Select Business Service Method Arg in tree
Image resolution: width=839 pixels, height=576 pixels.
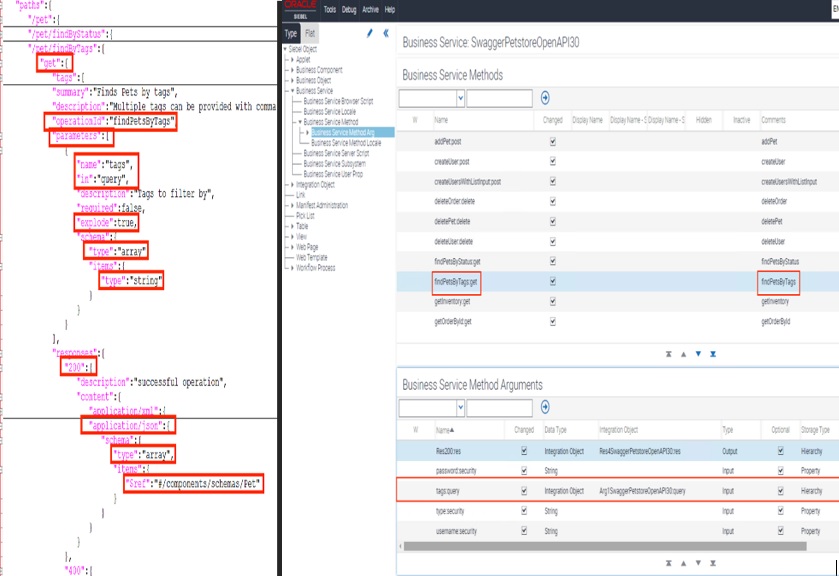click(x=343, y=132)
